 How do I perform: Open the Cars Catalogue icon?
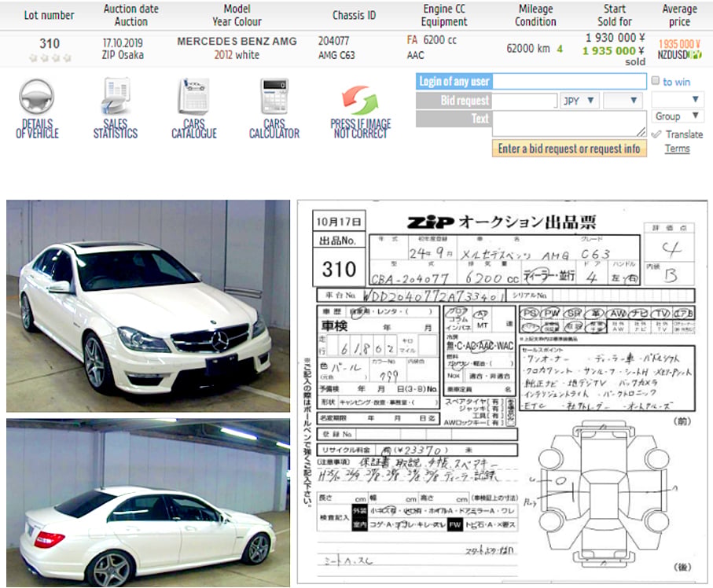pos(194,96)
